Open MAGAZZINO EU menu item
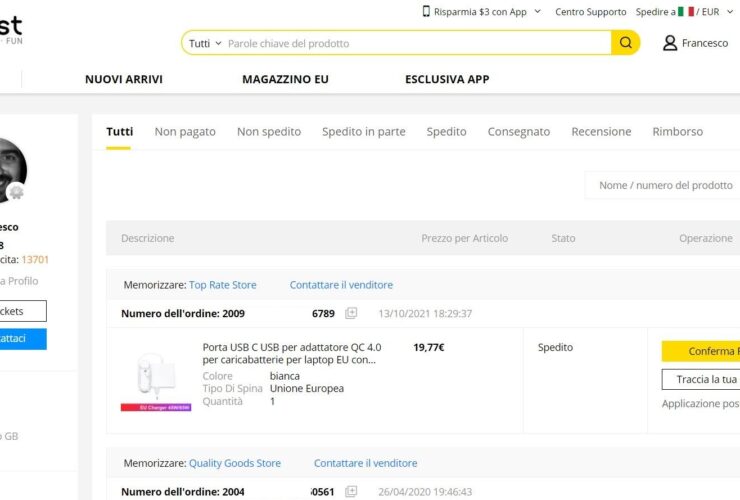 pos(285,79)
